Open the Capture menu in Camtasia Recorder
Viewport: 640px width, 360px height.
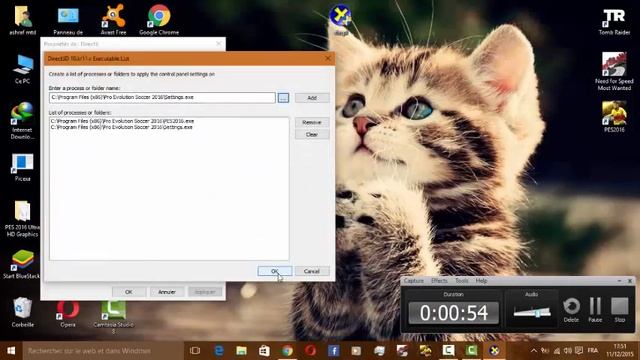(x=414, y=281)
